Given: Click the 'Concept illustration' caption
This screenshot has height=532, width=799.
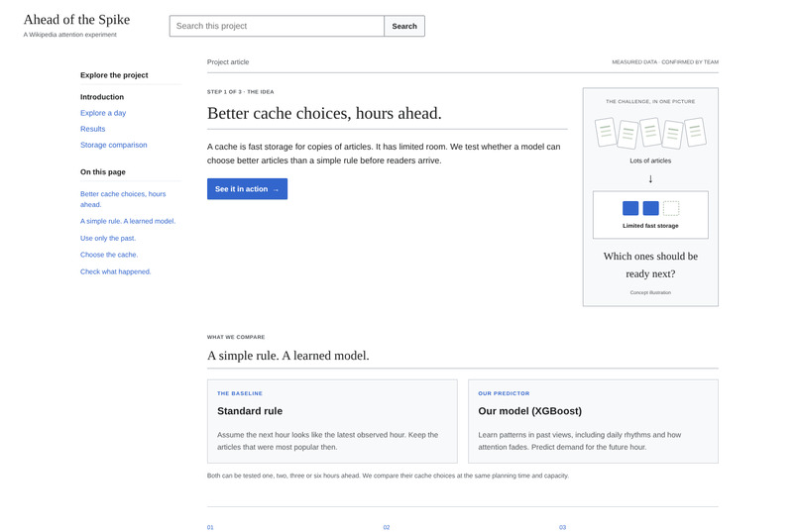Looking at the screenshot, I should tap(650, 292).
